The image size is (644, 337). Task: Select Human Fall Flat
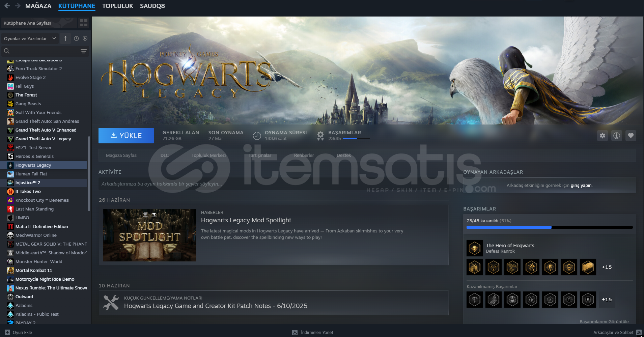pyautogui.click(x=31, y=174)
